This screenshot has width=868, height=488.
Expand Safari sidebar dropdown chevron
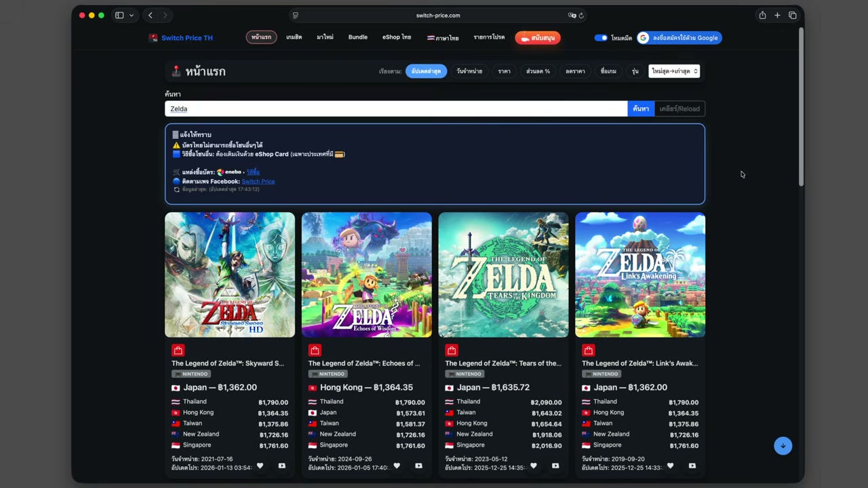(x=132, y=15)
